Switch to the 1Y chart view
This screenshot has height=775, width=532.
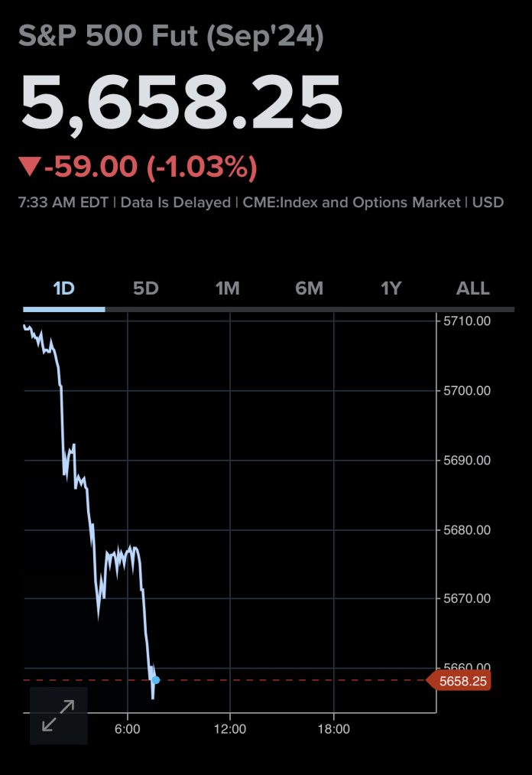391,288
